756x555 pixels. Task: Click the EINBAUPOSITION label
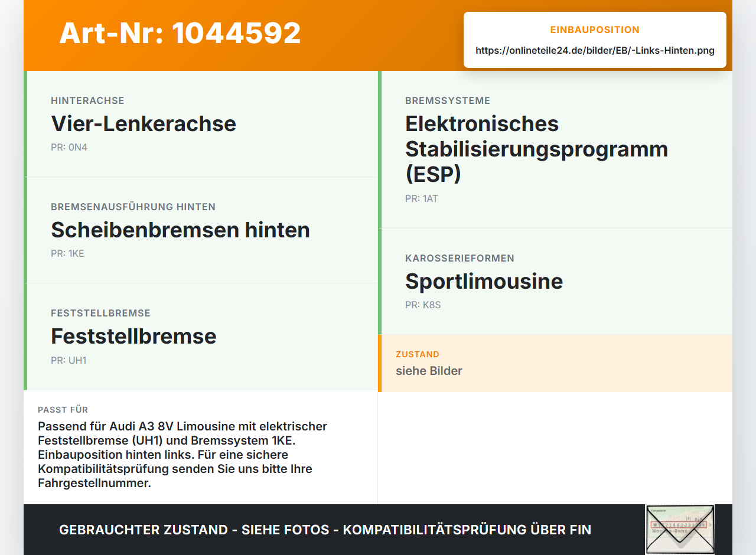595,30
